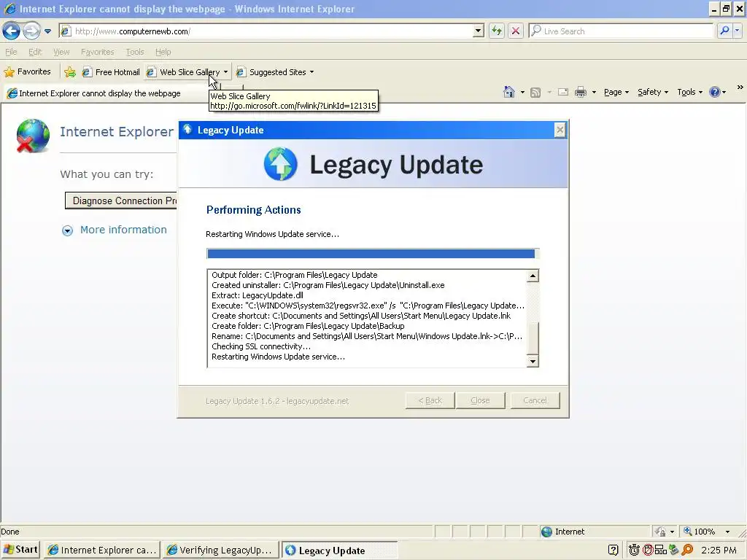
Task: Click the Add to Favorites Bar icon
Action: click(69, 72)
